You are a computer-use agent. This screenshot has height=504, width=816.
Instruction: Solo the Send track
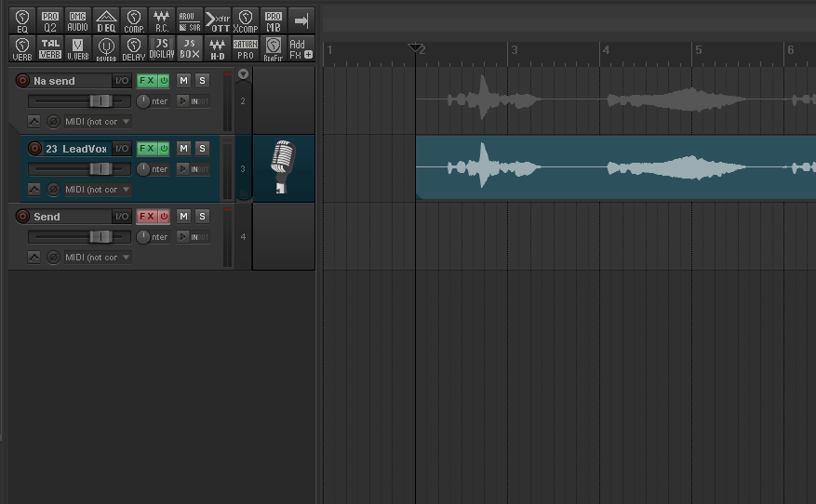(x=203, y=217)
